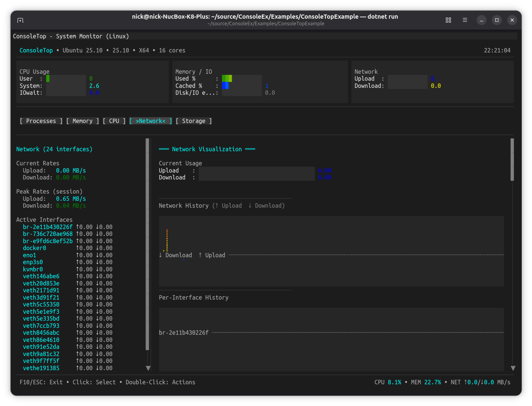Screen dimensions: 532x406
Task: Open new terminal tab icon
Action: tap(20, 20)
